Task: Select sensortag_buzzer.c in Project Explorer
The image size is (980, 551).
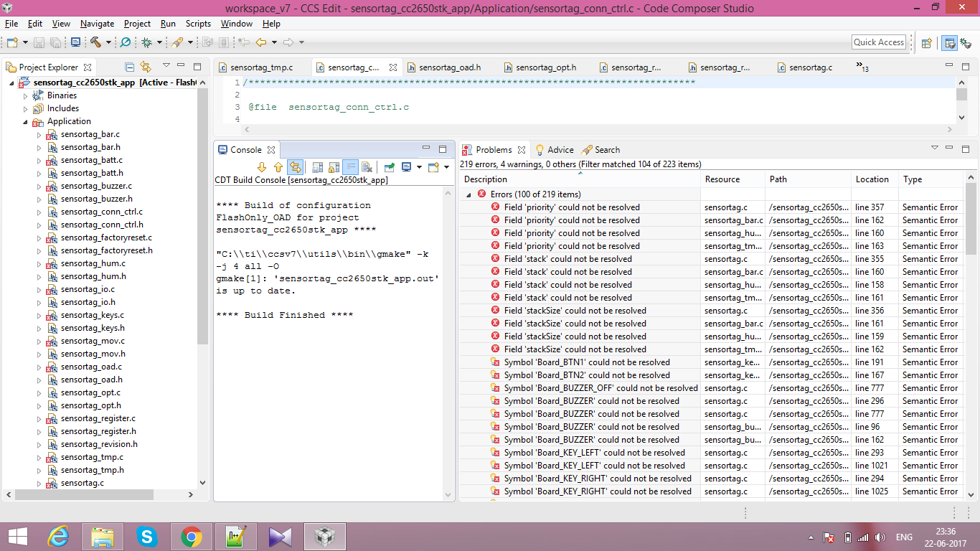Action: 96,186
